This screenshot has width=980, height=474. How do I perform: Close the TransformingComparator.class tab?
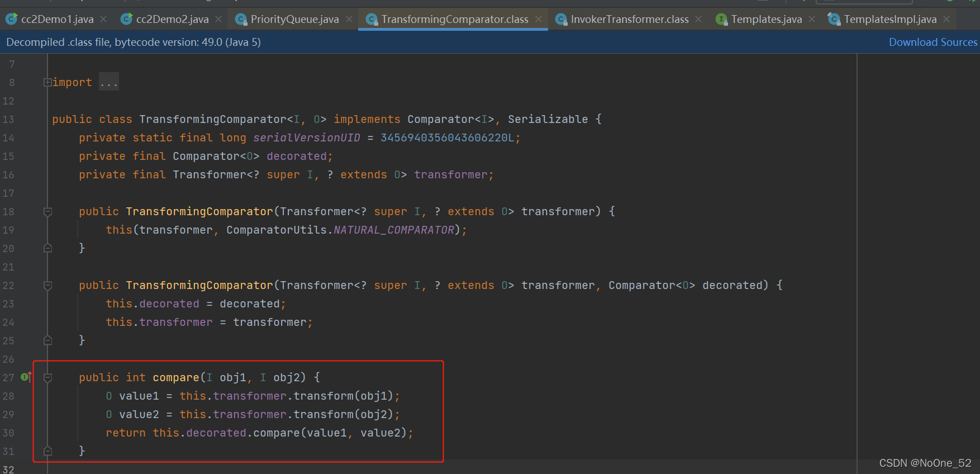539,19
